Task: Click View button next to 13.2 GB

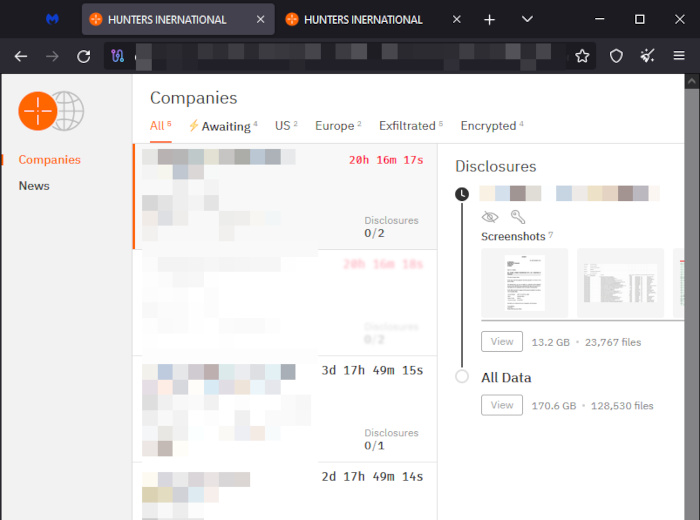Action: [502, 342]
